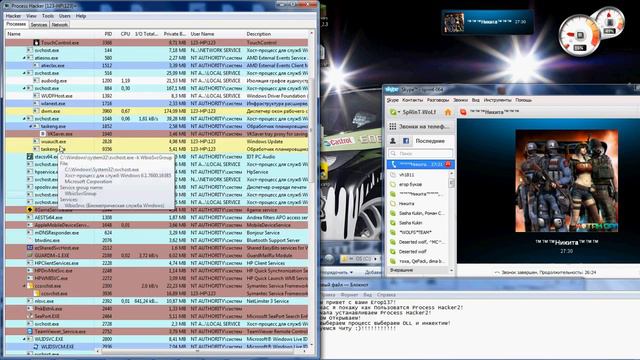Collapse the ccsvchst.exe parent node
640x360 pixels.
point(24,286)
